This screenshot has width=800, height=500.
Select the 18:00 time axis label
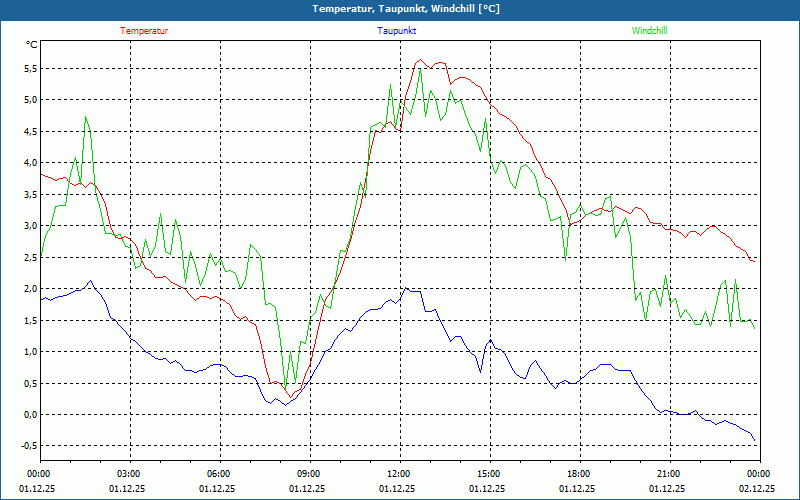point(578,474)
